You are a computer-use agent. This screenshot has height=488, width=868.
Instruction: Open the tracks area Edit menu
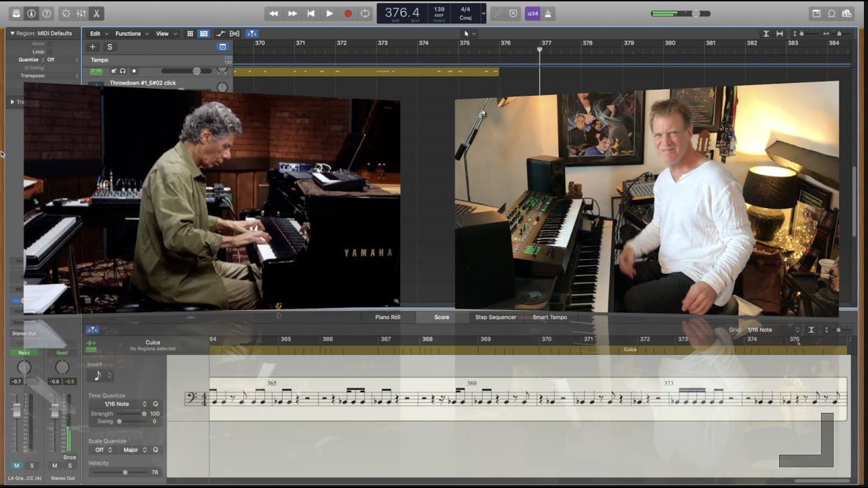(98, 33)
